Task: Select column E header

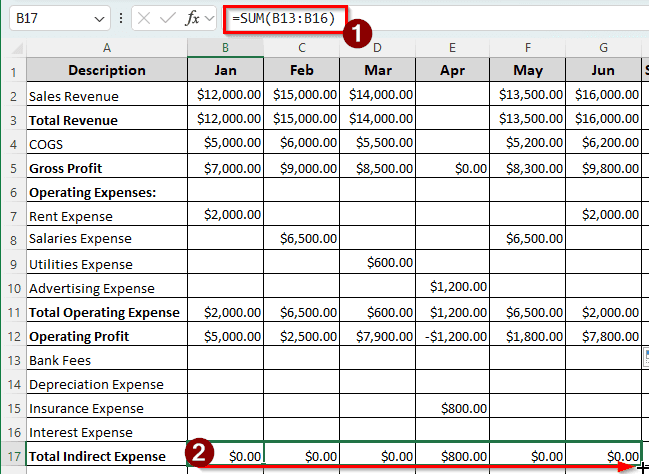Action: [x=452, y=48]
